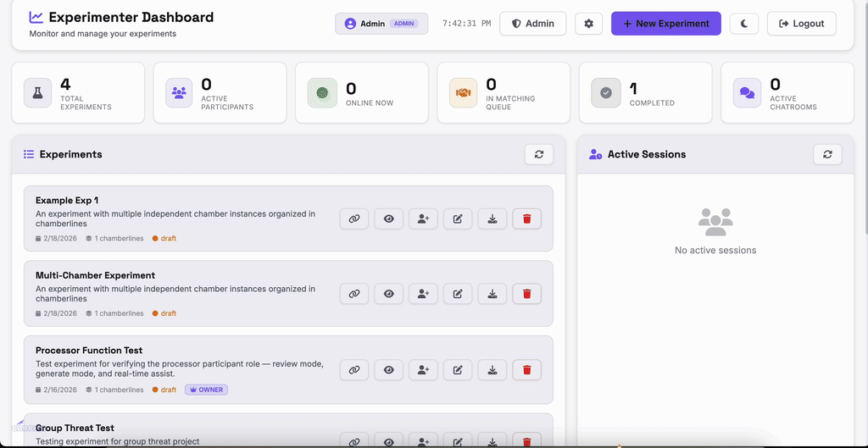The height and width of the screenshot is (448, 868).
Task: Open the Completed stat card
Action: [643, 93]
